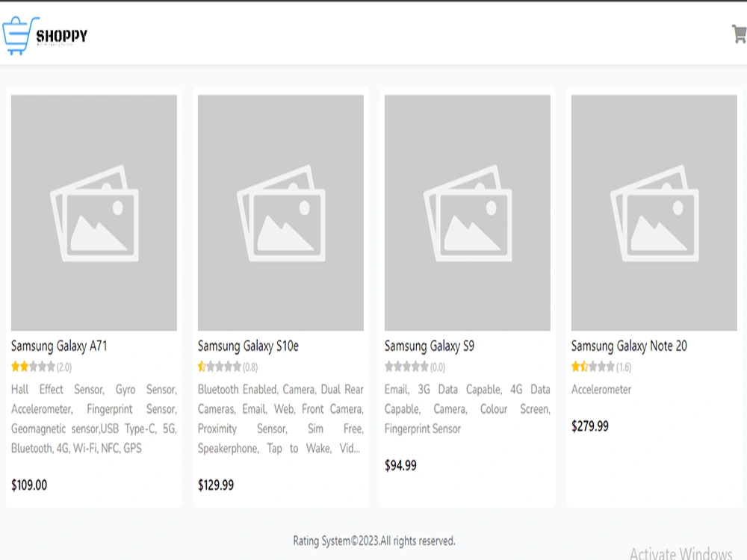Click the star rating of Galaxy Note 20

tap(593, 367)
